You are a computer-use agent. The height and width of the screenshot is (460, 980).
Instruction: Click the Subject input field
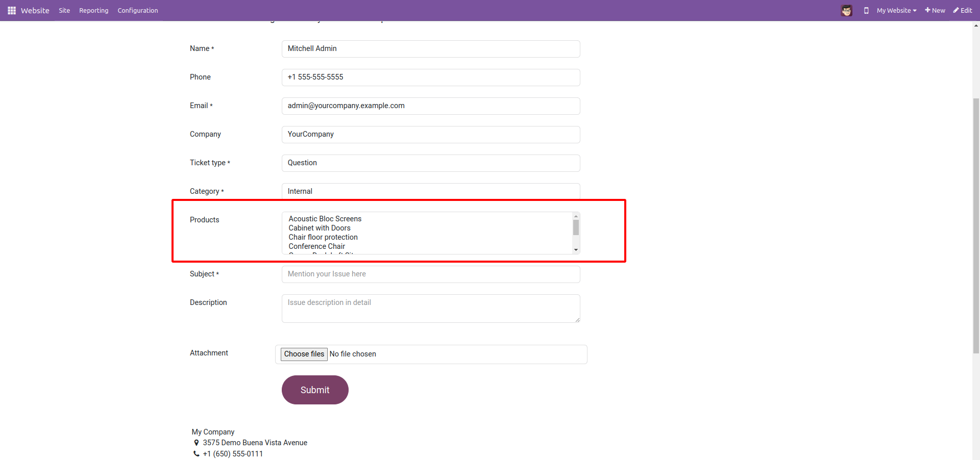430,274
